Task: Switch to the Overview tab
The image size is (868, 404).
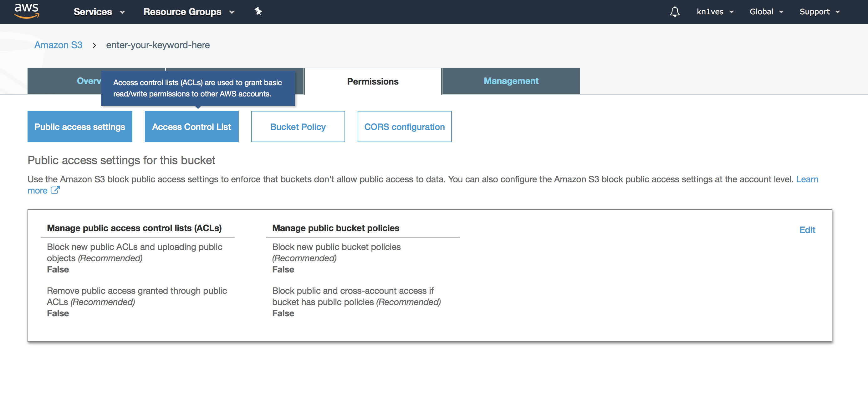Action: coord(64,81)
